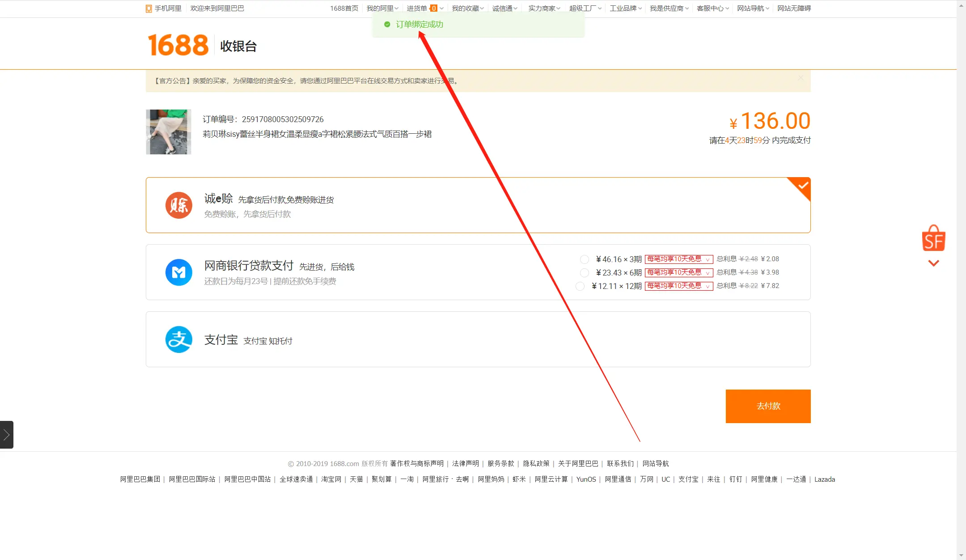
Task: Open 阿里巴巴国际站 footer link
Action: tap(192, 479)
